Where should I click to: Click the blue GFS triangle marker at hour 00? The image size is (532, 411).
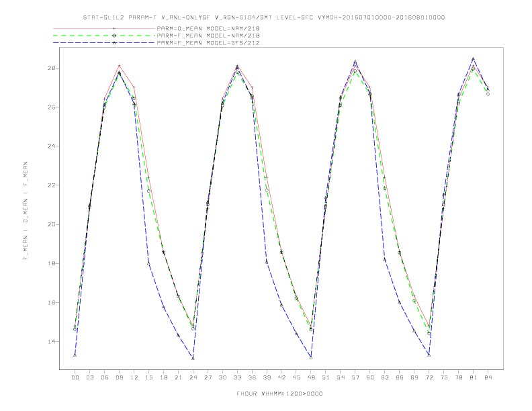[x=75, y=355]
